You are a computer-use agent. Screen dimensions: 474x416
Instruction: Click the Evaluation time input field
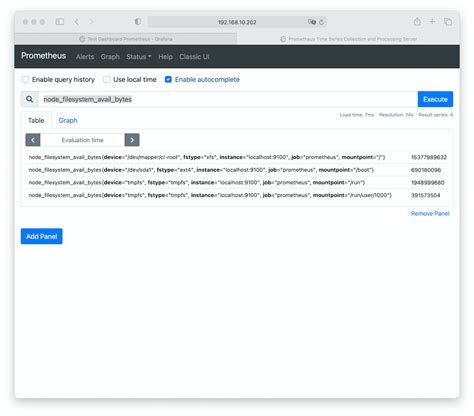point(82,140)
